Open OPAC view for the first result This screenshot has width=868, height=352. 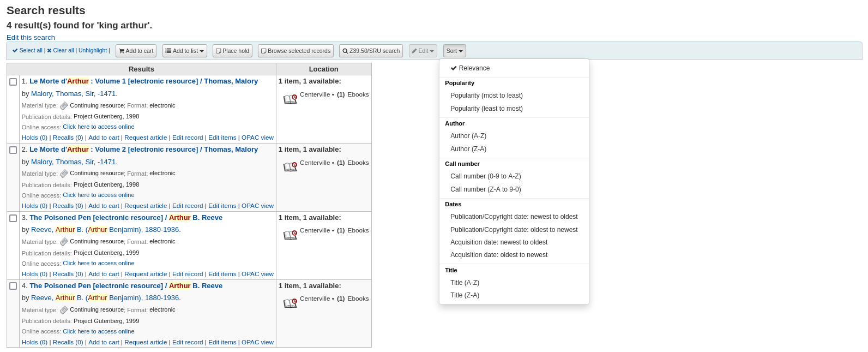pyautogui.click(x=257, y=138)
